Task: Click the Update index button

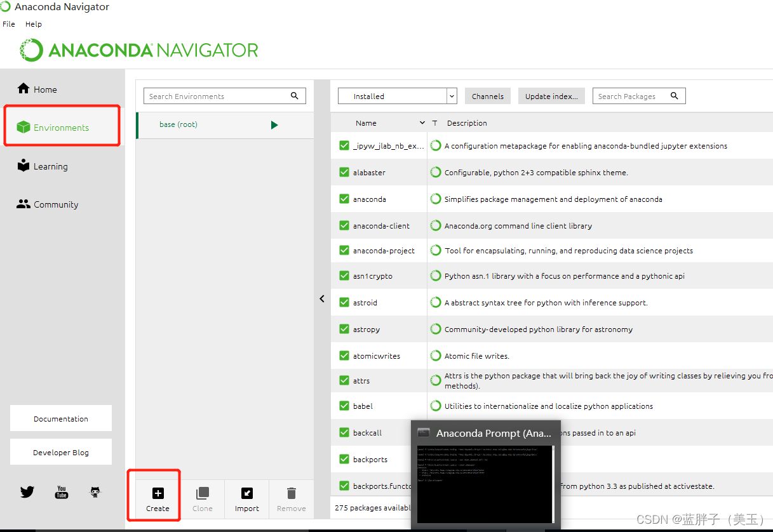Action: click(x=551, y=96)
